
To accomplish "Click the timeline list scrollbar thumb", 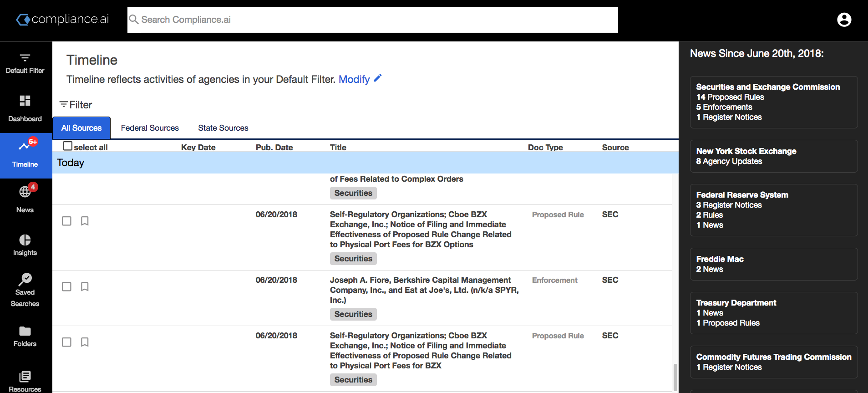I will tap(675, 377).
